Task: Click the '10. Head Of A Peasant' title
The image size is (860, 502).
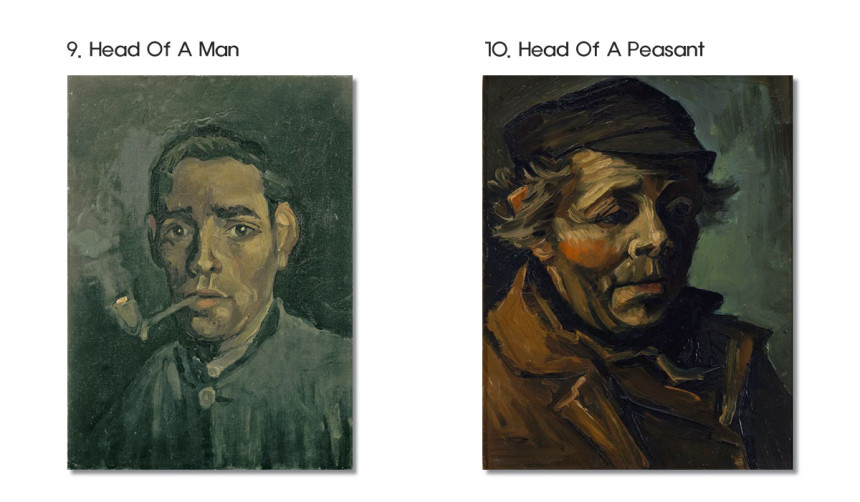Action: (x=595, y=49)
